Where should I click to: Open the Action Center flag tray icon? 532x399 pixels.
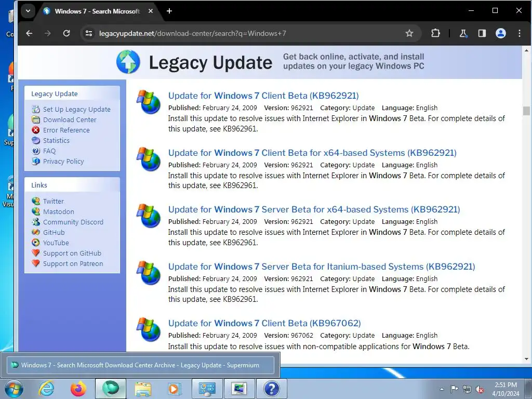pos(454,389)
